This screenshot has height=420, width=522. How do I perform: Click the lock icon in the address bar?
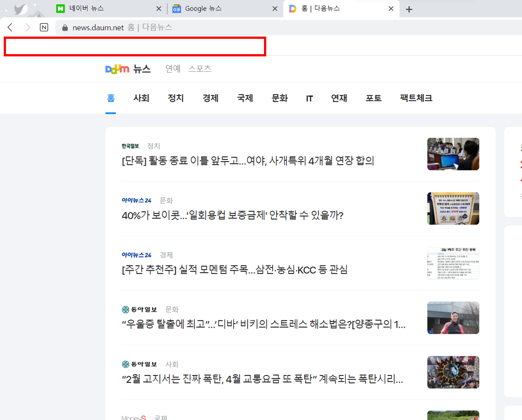(x=65, y=28)
